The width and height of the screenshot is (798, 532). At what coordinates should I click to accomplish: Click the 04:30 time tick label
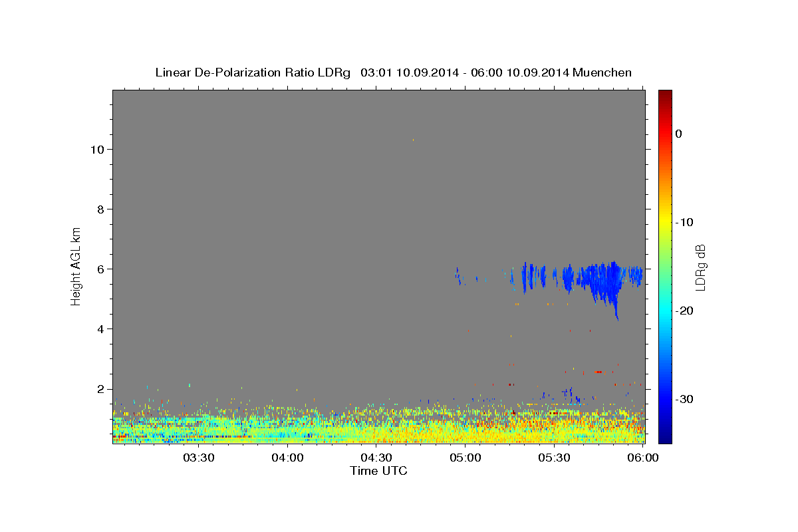click(376, 458)
